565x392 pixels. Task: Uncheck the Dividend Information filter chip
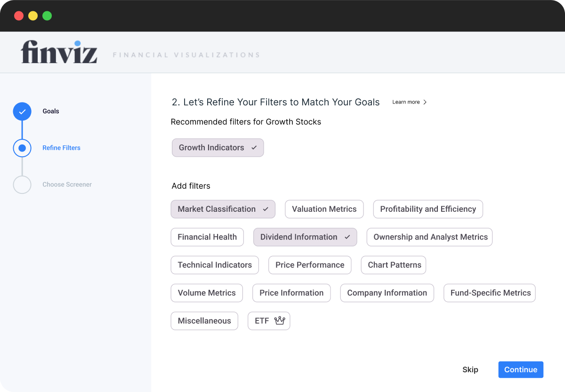tap(305, 237)
